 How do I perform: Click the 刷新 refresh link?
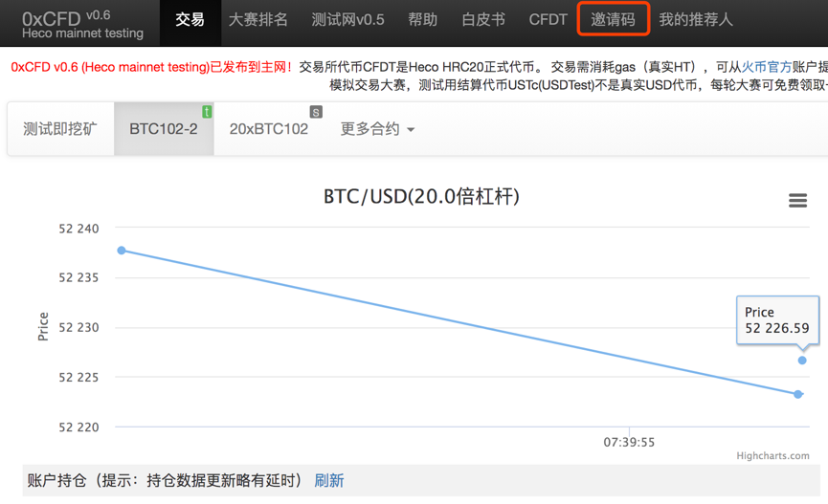[x=329, y=480]
